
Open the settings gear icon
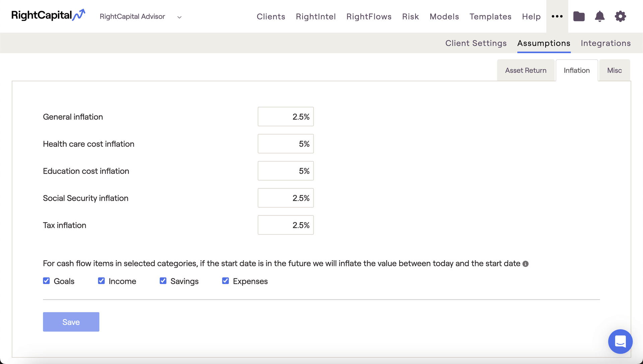pyautogui.click(x=620, y=16)
